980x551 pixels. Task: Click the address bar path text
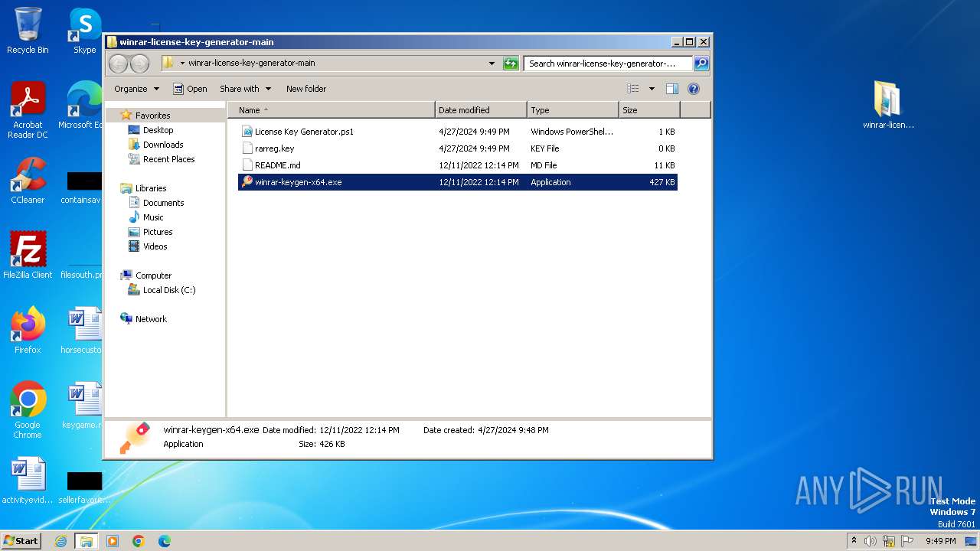[251, 64]
